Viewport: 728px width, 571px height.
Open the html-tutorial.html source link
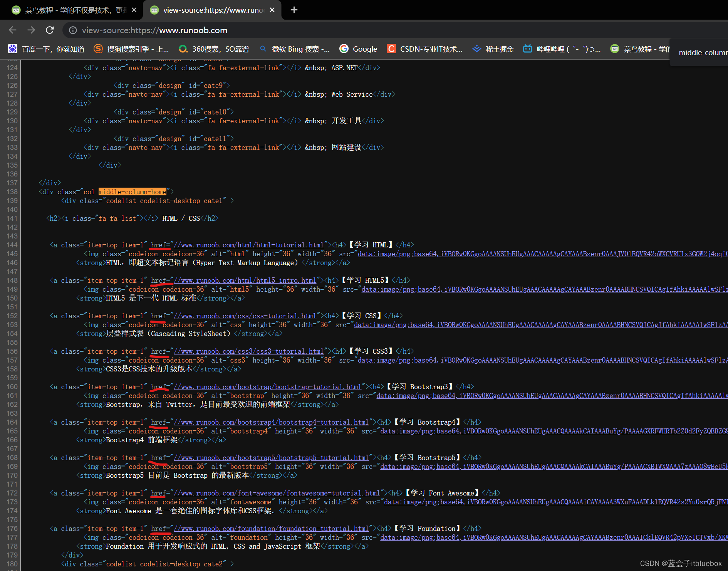click(249, 245)
